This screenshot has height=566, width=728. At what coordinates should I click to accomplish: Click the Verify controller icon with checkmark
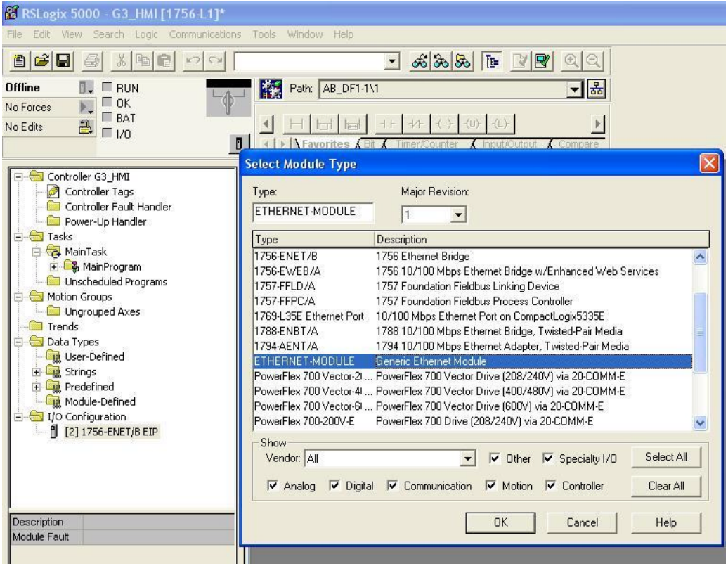coord(542,61)
